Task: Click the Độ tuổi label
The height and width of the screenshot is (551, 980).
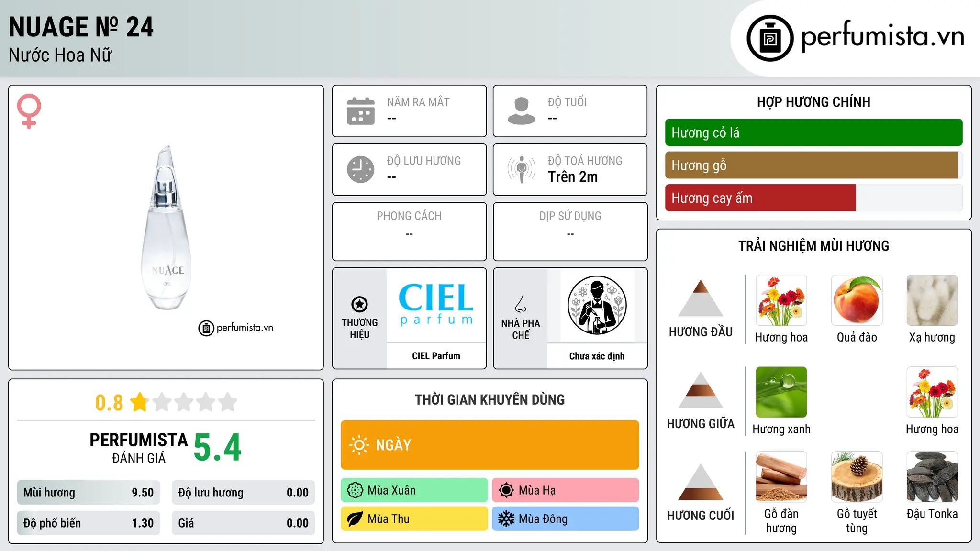Action: coord(567,102)
